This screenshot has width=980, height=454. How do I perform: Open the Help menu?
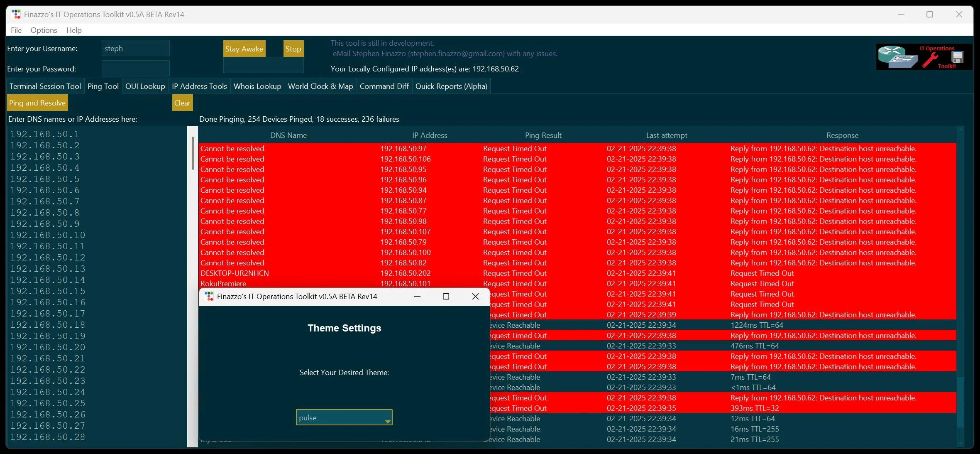(x=74, y=30)
